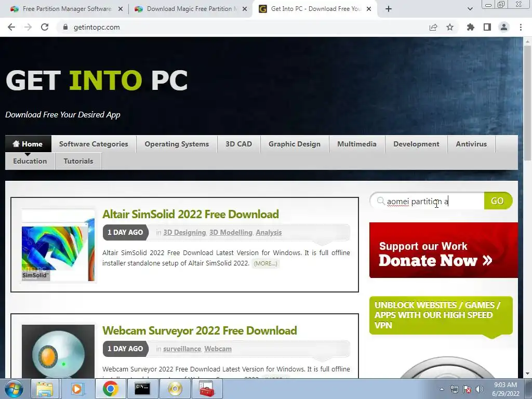Click the scrollbar down arrow
Screen dimensions: 532x399
[x=527, y=374]
